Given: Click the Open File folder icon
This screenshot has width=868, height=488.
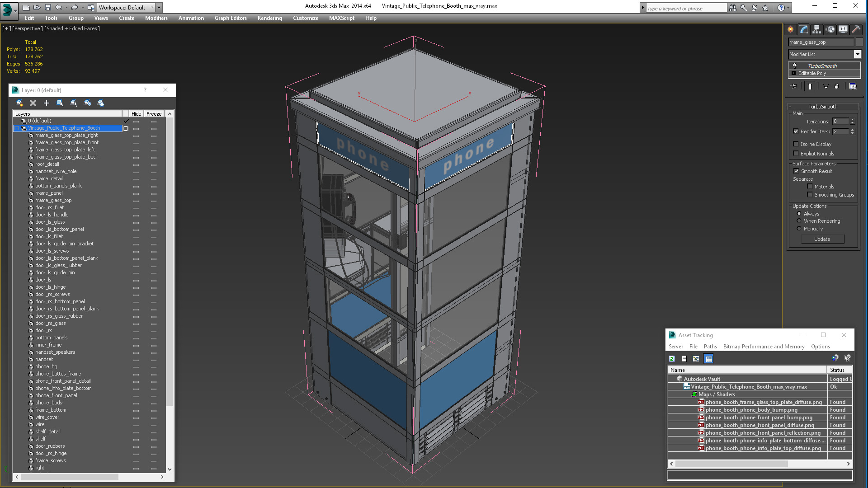Looking at the screenshot, I should (37, 7).
